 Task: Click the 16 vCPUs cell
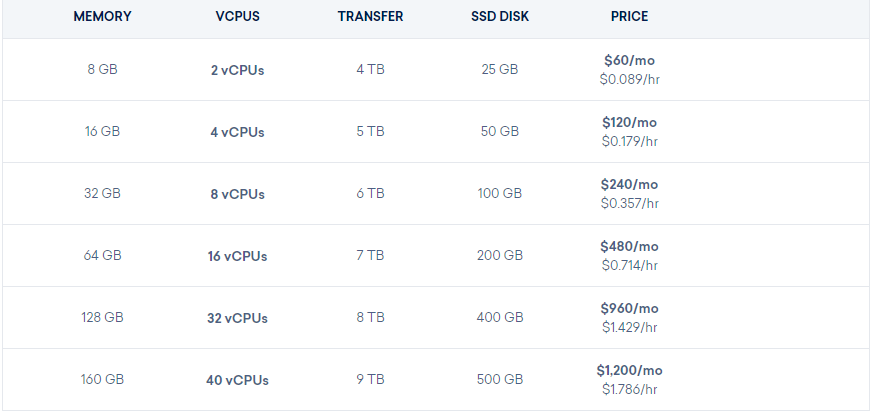coord(237,256)
